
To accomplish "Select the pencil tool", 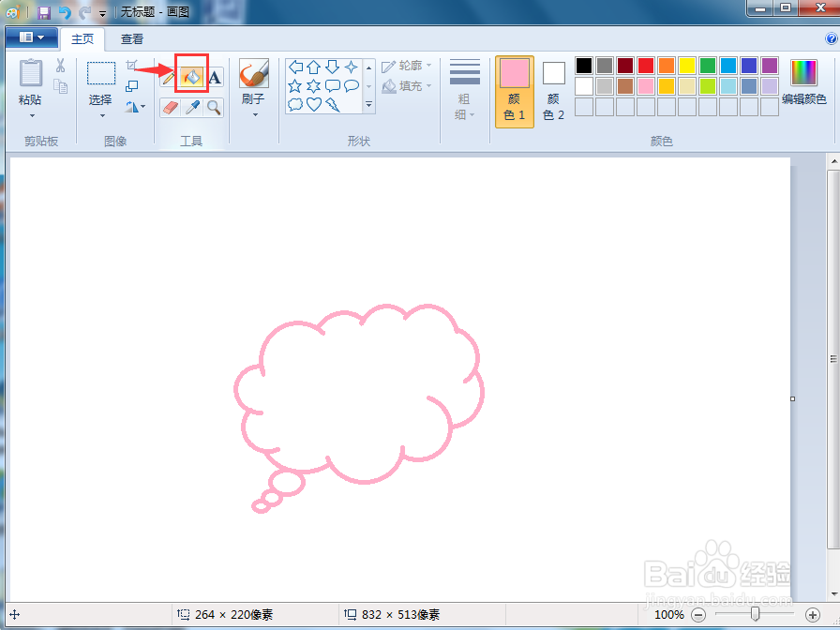I will 168,78.
